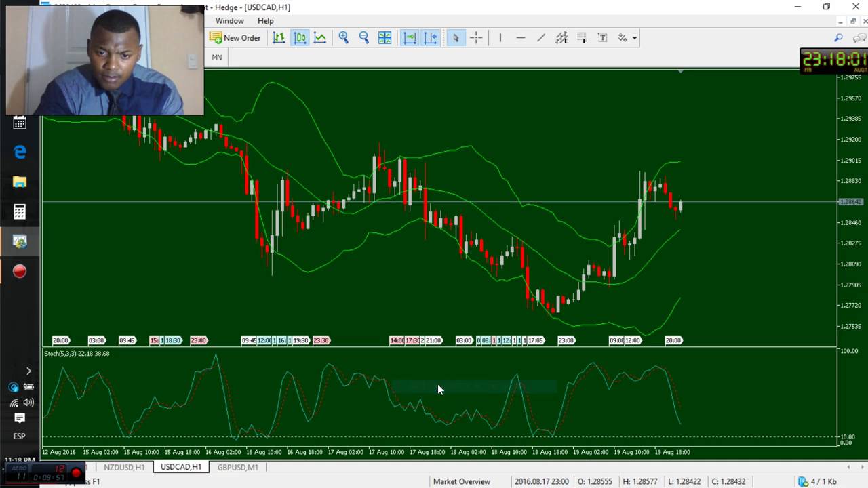Click the C: 1.28432 close price value
Screen dimensions: 868x488
pos(728,481)
